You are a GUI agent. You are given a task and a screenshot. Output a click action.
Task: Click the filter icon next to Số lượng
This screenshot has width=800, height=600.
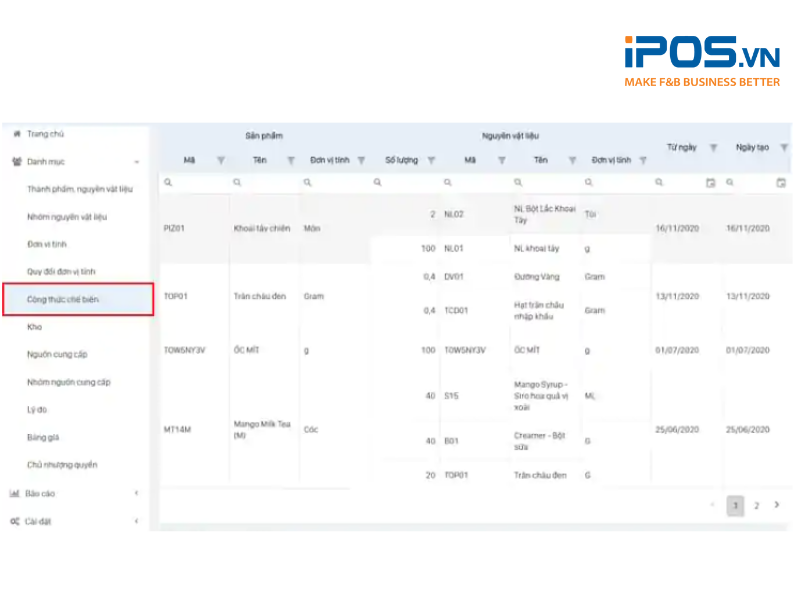[432, 160]
